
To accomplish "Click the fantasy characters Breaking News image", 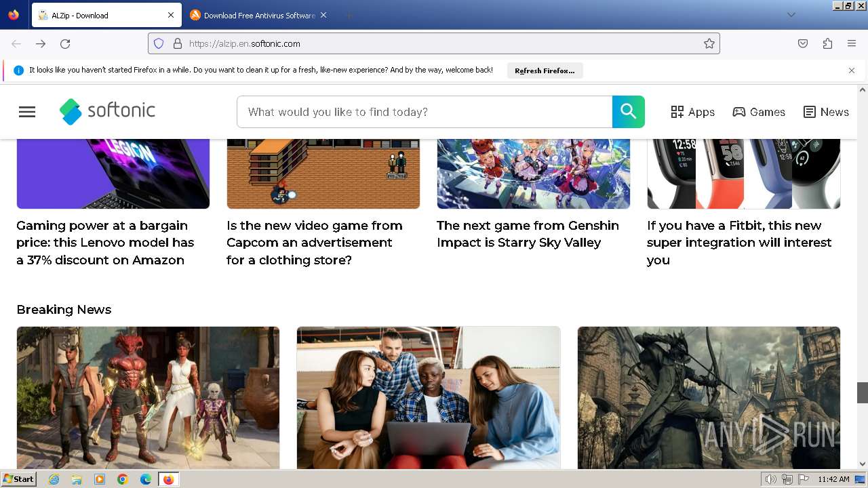I will [148, 398].
